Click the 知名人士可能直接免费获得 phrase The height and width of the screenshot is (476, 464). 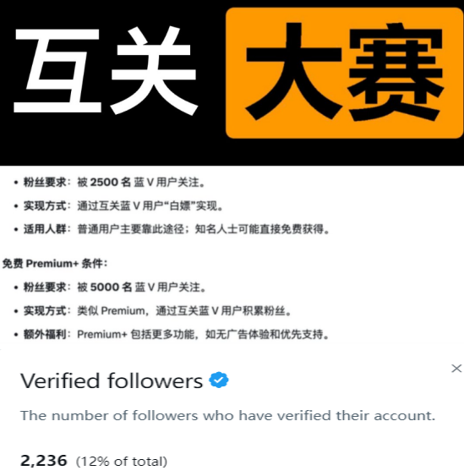click(x=259, y=229)
